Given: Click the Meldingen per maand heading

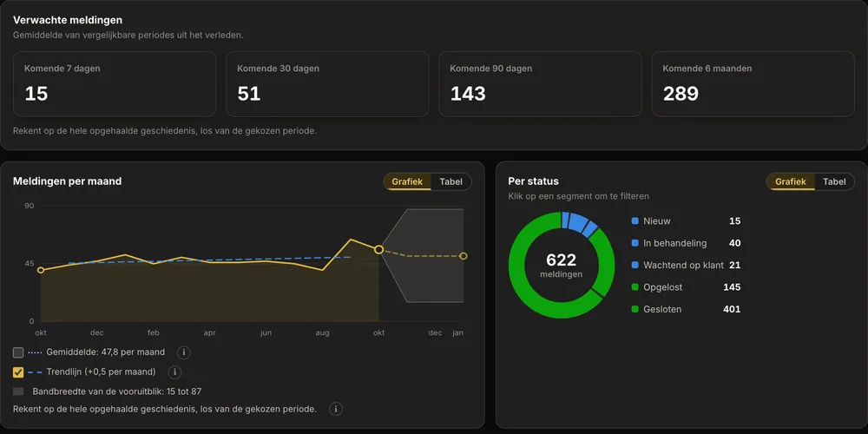Looking at the screenshot, I should click(68, 181).
